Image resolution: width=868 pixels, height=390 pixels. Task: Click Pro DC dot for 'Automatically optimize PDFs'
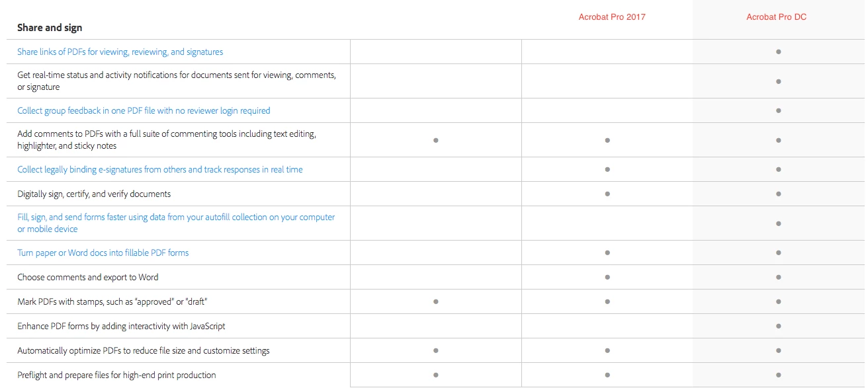[779, 350]
